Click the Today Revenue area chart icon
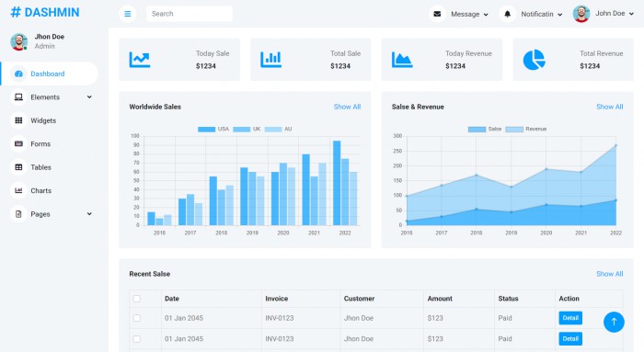644x352 pixels. point(402,60)
